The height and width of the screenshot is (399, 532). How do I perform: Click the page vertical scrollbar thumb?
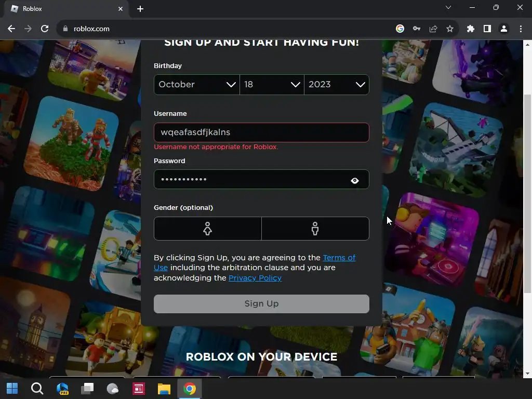point(528,193)
